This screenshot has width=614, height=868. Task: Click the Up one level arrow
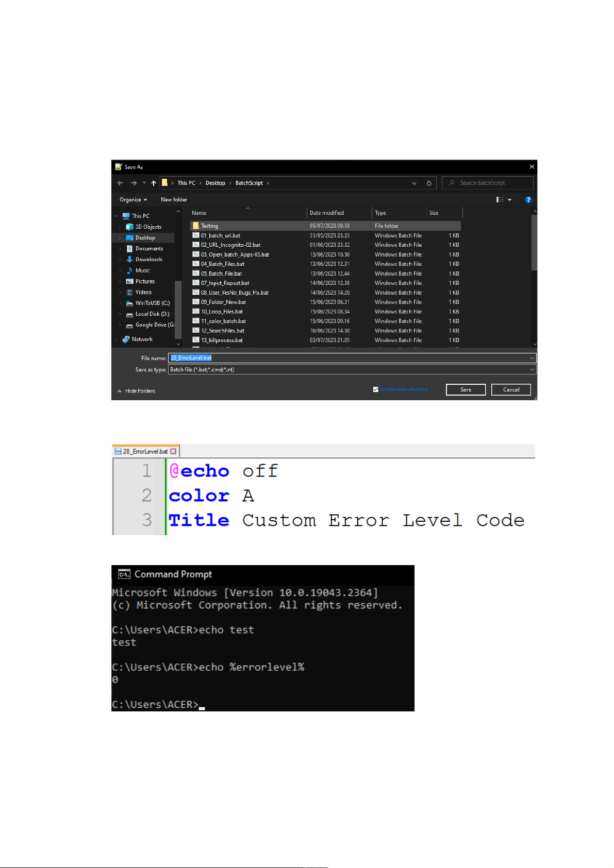(x=154, y=183)
